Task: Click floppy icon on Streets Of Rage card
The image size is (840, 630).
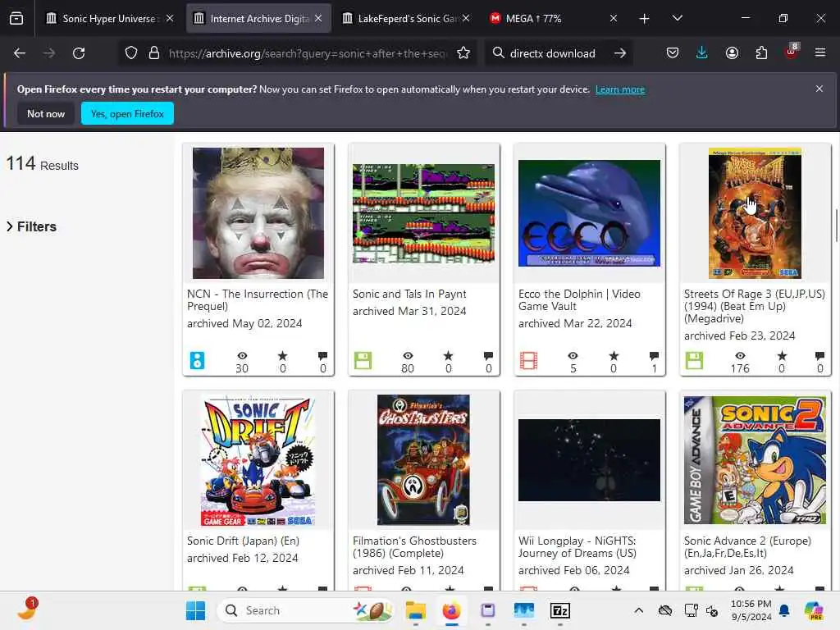Action: [x=694, y=361]
